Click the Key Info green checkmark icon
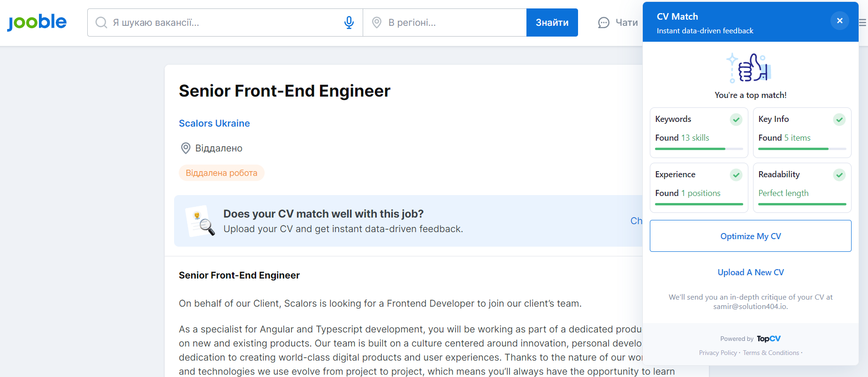The height and width of the screenshot is (377, 868). pos(839,120)
